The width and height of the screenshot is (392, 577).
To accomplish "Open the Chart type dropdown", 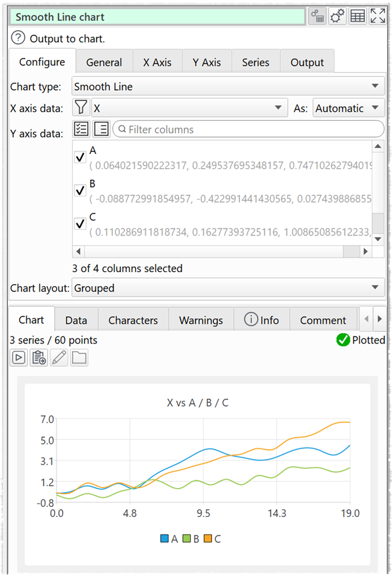I will [x=227, y=86].
